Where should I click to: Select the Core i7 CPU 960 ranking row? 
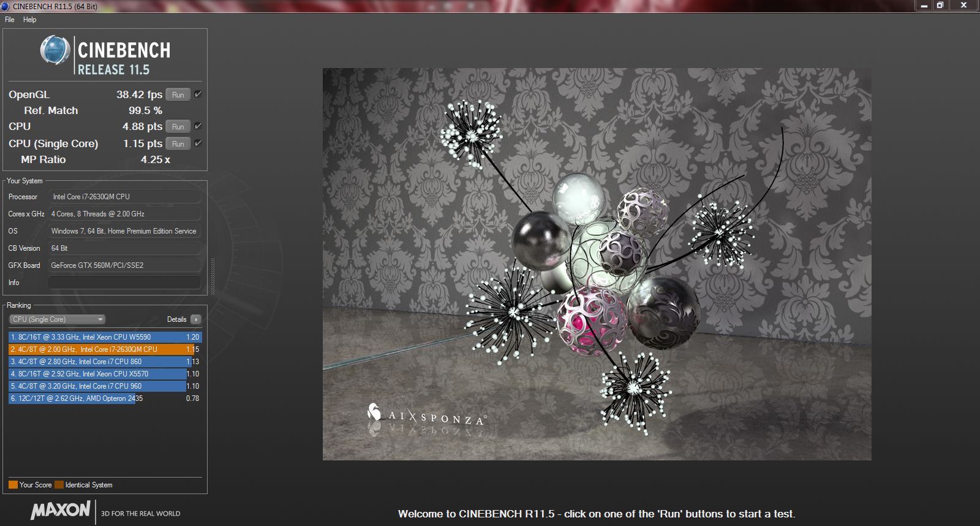[104, 386]
